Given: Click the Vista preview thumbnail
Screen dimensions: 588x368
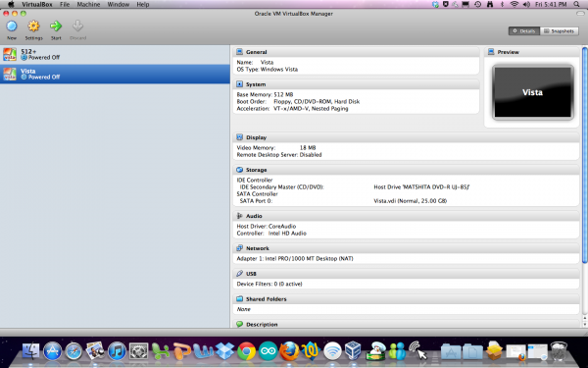Looking at the screenshot, I should pyautogui.click(x=532, y=92).
